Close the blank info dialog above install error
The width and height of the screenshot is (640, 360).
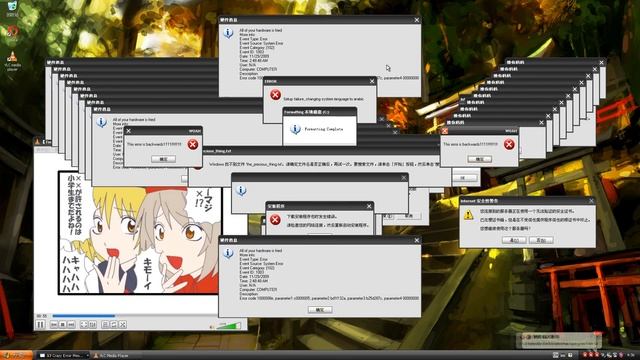403,178
